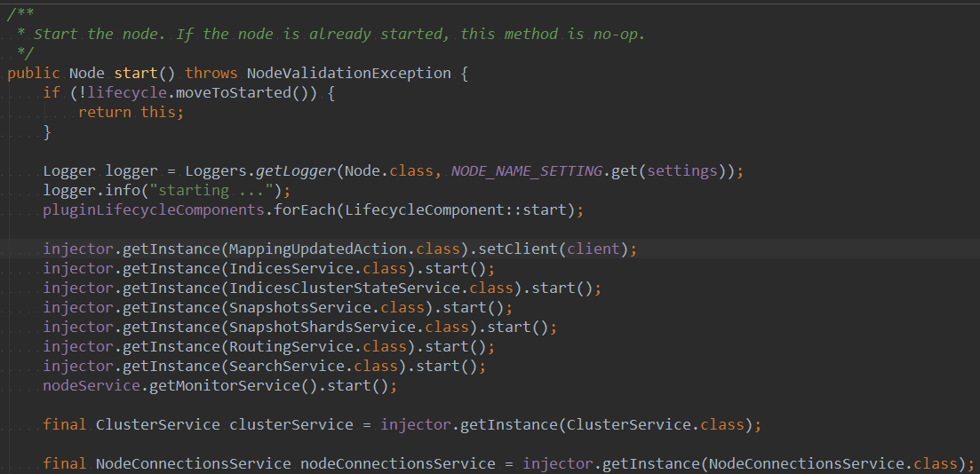Click 'setClient' method call
980x474 pixels.
(518, 249)
